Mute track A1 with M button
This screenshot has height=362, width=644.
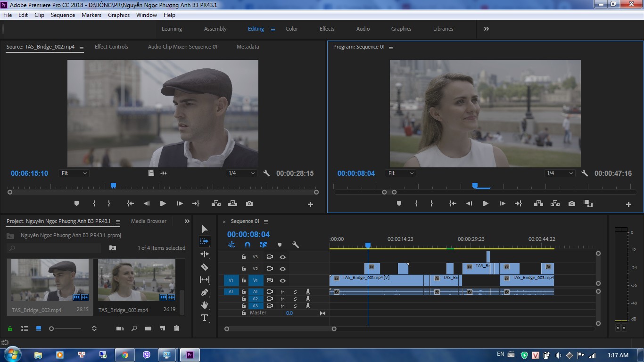click(x=282, y=292)
